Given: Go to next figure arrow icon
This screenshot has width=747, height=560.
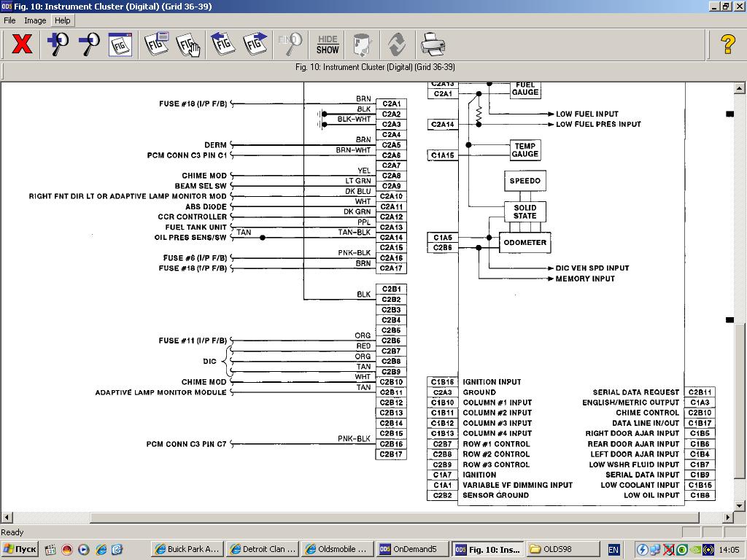Looking at the screenshot, I should [255, 44].
